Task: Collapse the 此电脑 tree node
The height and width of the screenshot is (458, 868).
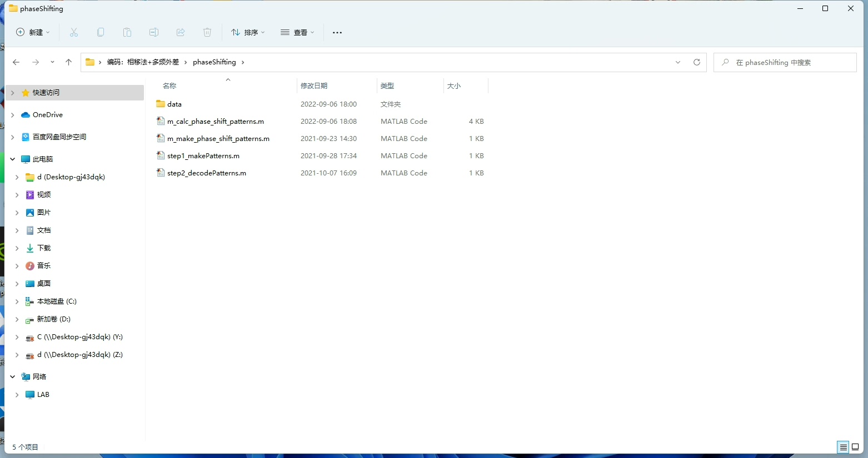Action: [12, 159]
